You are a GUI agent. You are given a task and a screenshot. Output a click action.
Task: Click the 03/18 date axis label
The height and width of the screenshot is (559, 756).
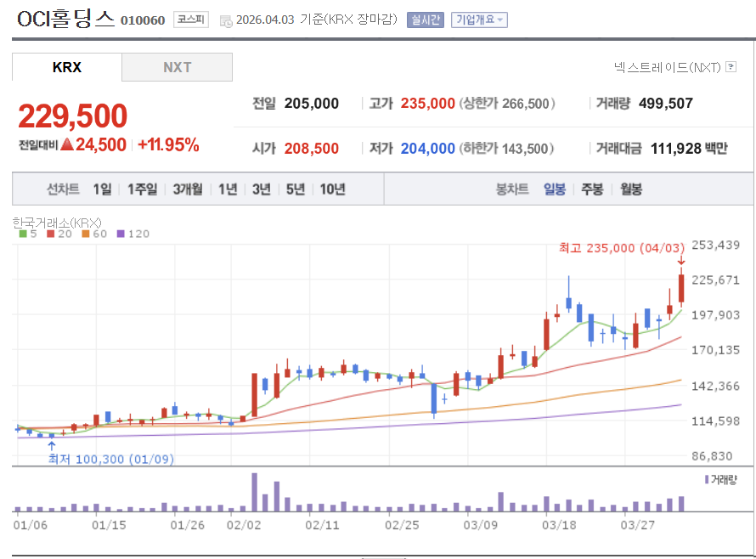tap(559, 525)
